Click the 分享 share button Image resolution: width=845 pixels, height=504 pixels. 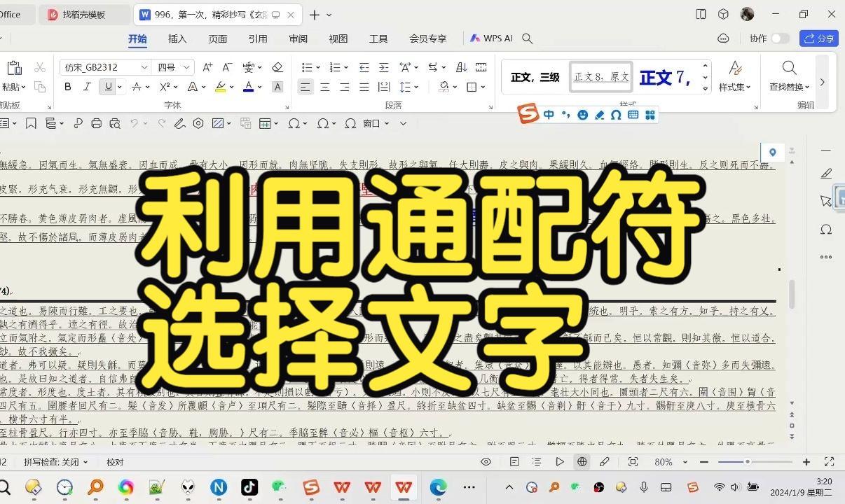pyautogui.click(x=818, y=38)
